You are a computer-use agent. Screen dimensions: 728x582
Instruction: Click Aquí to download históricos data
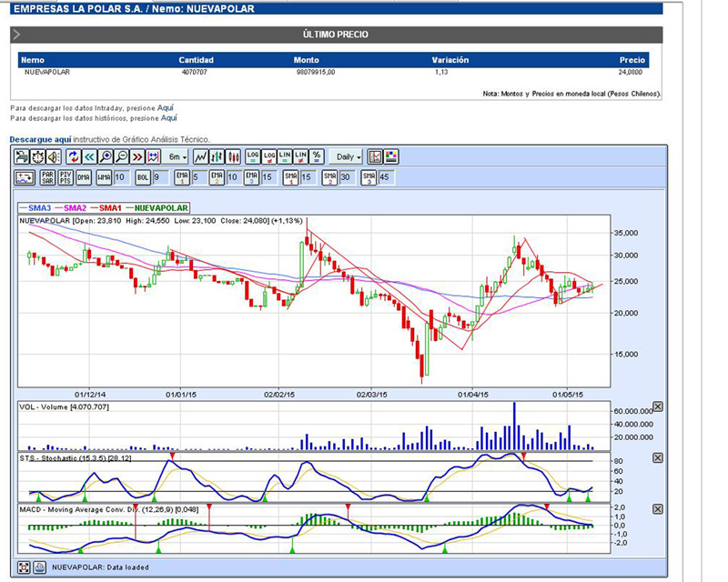169,118
